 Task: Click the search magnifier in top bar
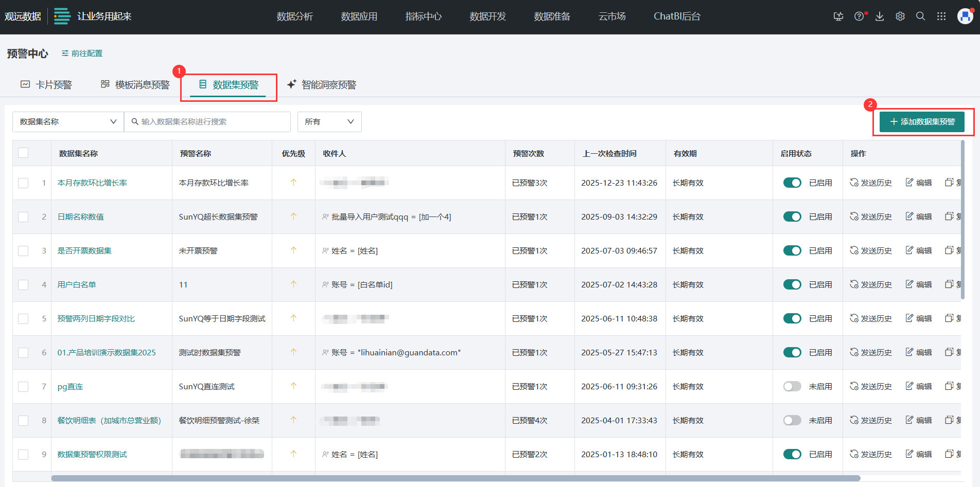click(x=920, y=16)
